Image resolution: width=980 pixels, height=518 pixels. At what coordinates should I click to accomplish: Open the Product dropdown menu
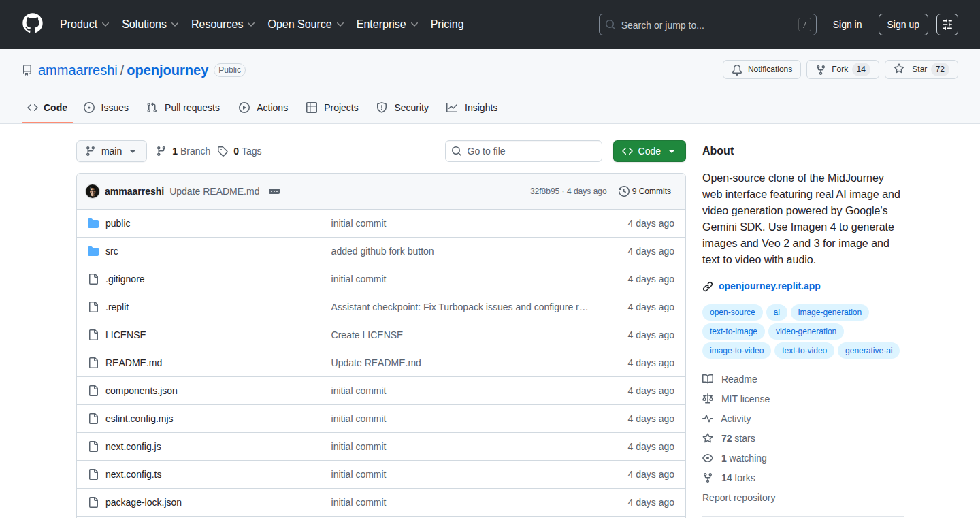tap(84, 24)
